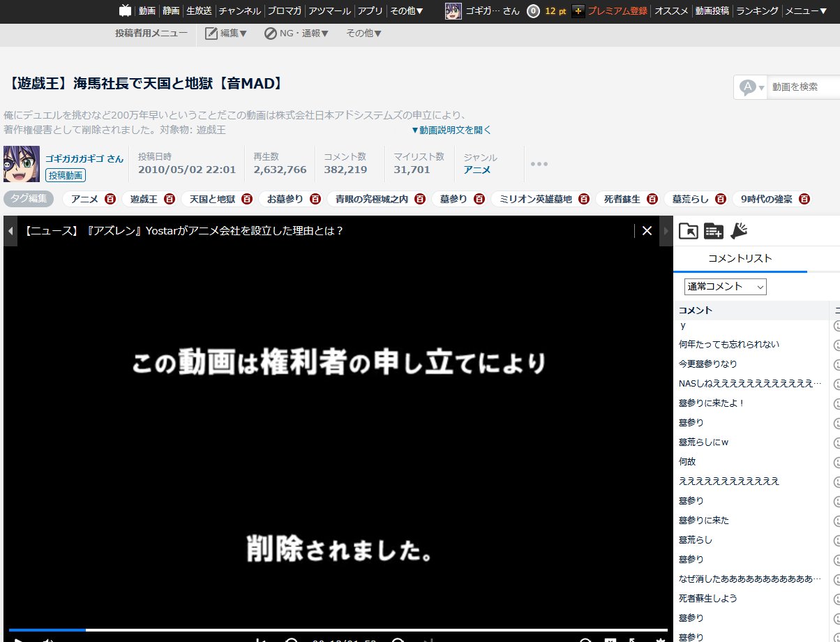Open the 通常コメント dropdown
The image size is (840, 642).
click(x=724, y=286)
